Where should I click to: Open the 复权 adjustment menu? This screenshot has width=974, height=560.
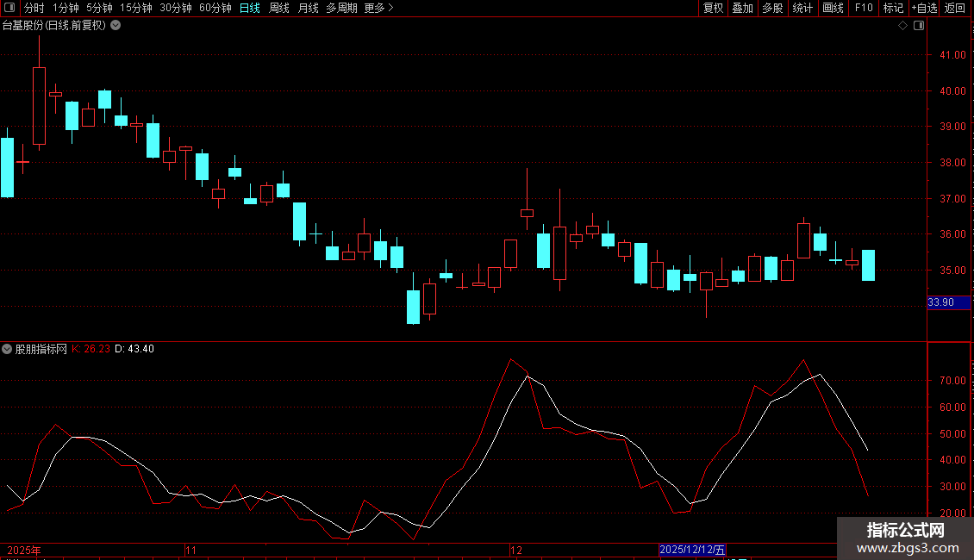[713, 8]
